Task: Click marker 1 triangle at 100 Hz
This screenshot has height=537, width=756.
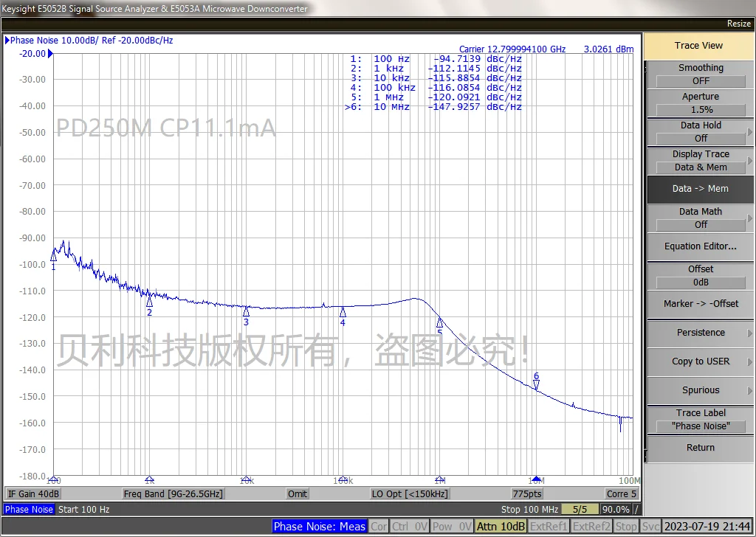Action: (x=53, y=256)
